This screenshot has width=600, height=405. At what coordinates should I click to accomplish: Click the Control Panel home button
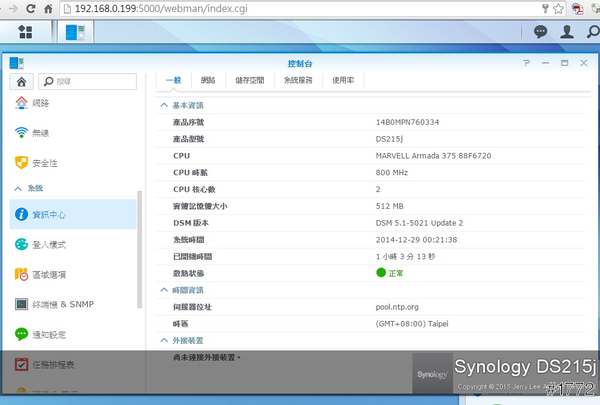(x=22, y=81)
